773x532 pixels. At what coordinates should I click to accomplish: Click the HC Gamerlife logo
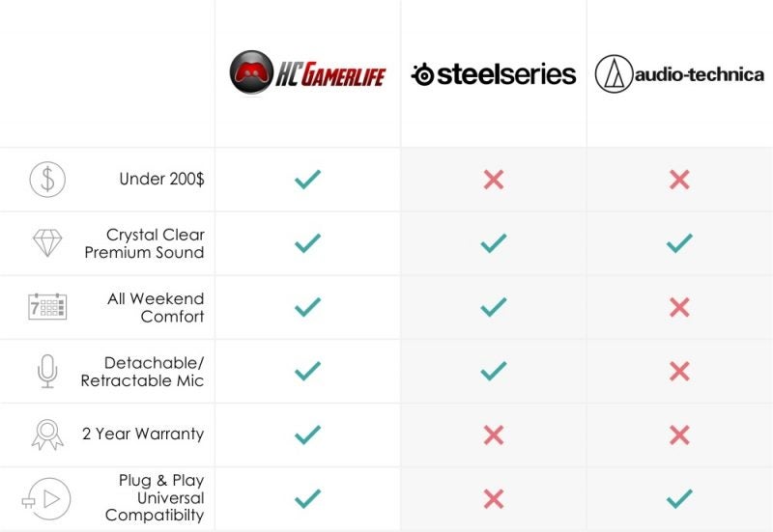[x=307, y=73]
